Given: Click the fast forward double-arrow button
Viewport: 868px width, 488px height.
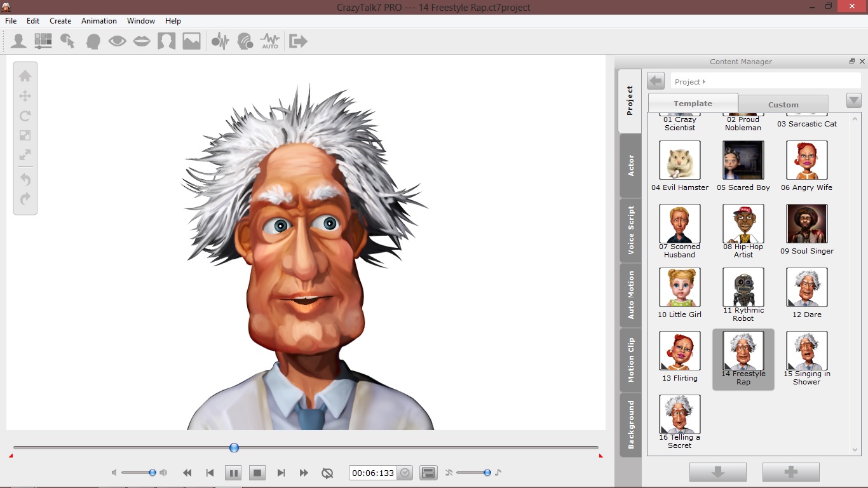Looking at the screenshot, I should click(304, 473).
